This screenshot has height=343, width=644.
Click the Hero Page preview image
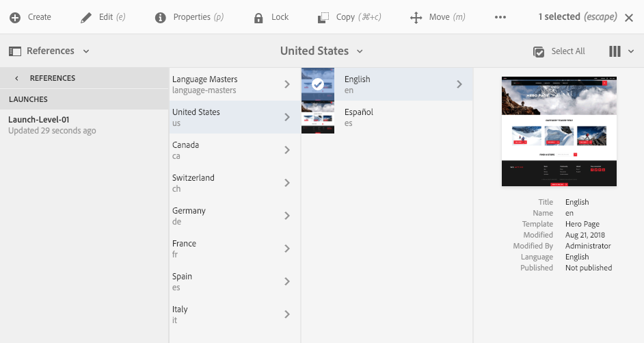pyautogui.click(x=559, y=131)
